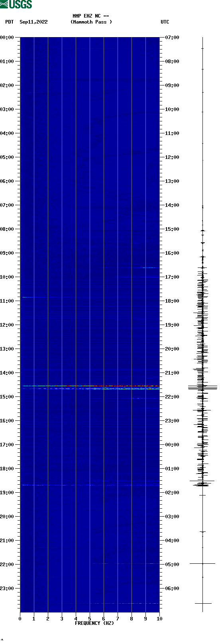Select the 9 Hz frequency tick label
Viewport: 220px width, 644px height.
(x=145, y=619)
